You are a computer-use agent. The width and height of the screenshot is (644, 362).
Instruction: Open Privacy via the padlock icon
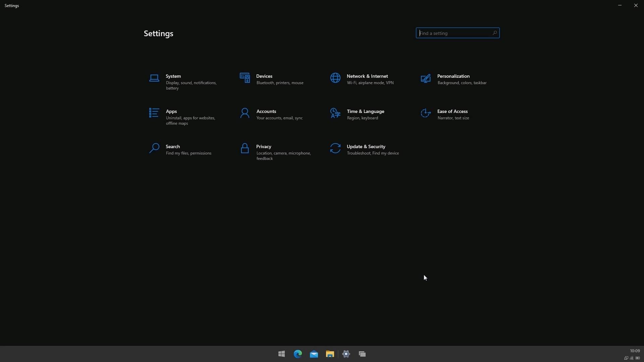[x=245, y=148]
